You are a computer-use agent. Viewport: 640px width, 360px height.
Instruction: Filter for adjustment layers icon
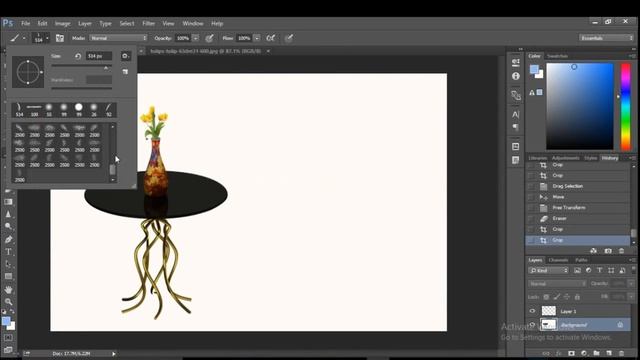588,270
